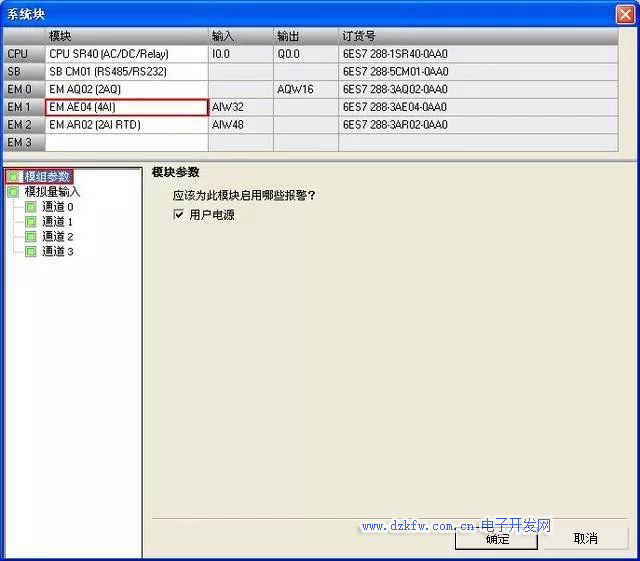Select the EM AE04 (4AI) module cell

[126, 107]
